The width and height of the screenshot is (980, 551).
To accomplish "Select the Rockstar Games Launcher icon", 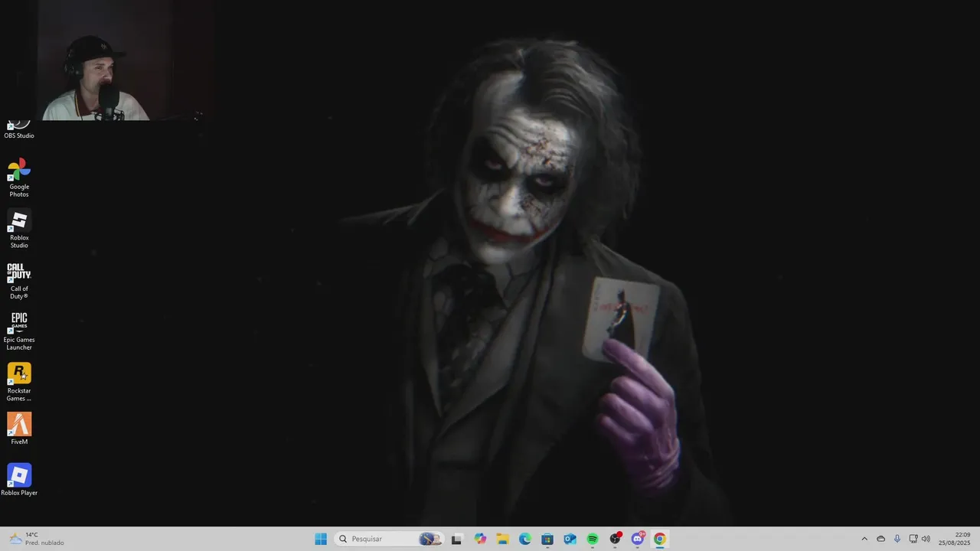I will tap(19, 383).
